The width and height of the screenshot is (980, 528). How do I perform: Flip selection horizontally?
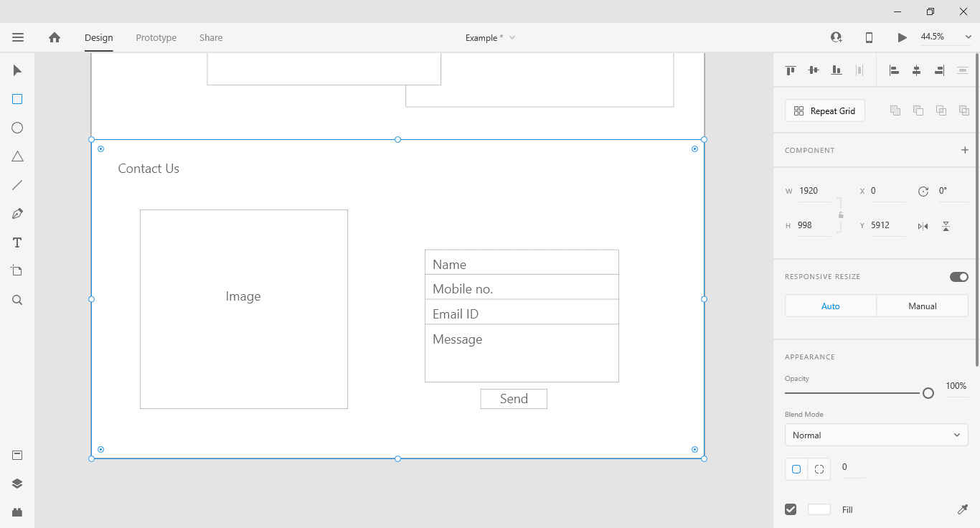[923, 226]
